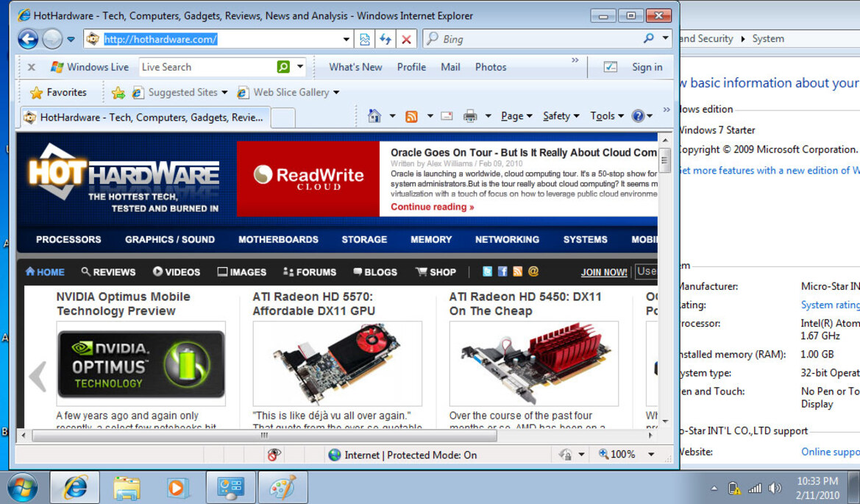This screenshot has width=860, height=504.
Task: Open a new blank tab
Action: (283, 118)
